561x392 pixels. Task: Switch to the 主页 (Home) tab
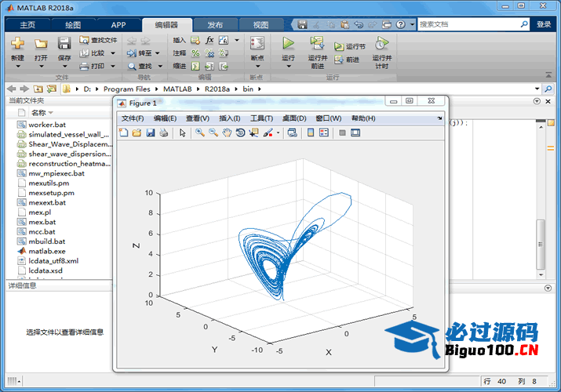point(27,24)
